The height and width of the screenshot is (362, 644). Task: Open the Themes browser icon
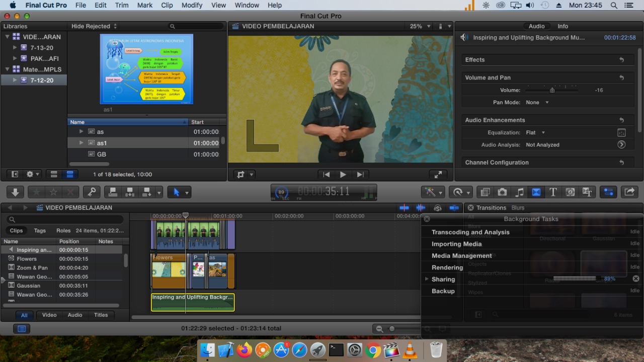click(x=587, y=192)
